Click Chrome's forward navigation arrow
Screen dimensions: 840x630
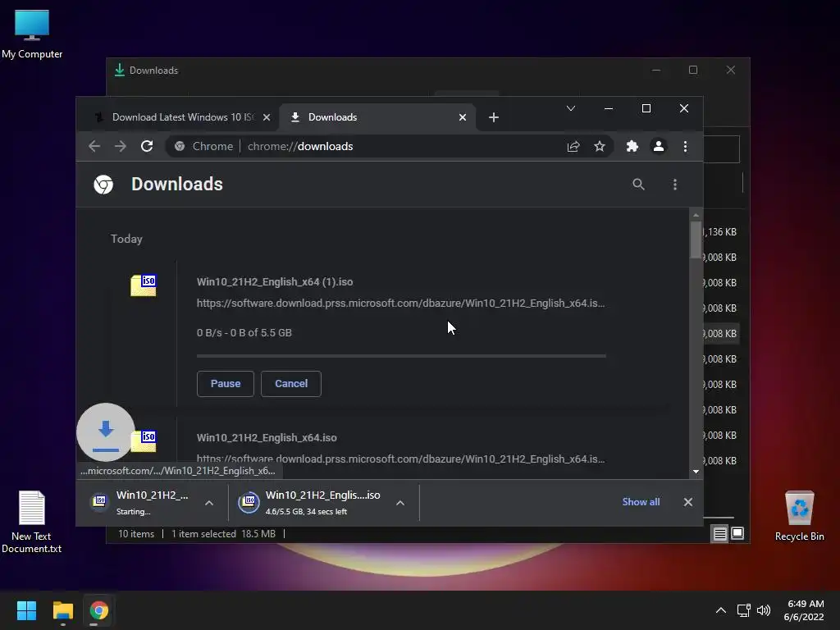pos(121,146)
